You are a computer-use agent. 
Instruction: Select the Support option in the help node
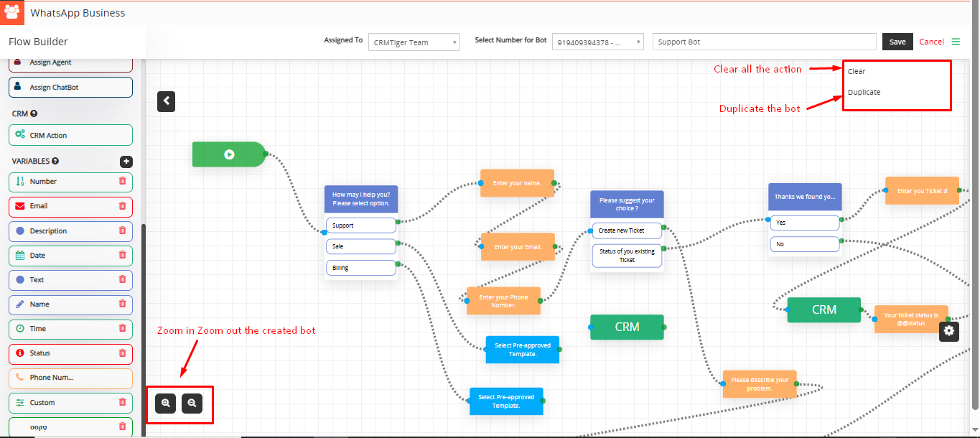(361, 225)
